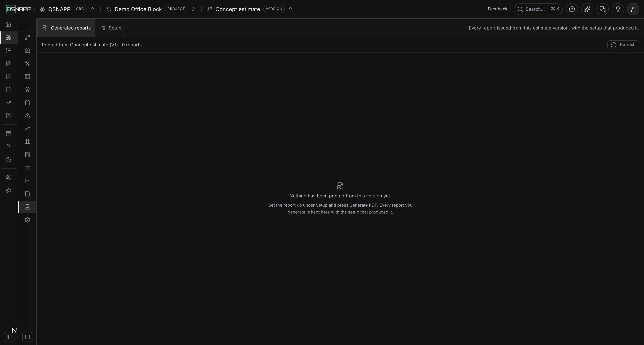Switch to the Setup tab

pos(111,28)
